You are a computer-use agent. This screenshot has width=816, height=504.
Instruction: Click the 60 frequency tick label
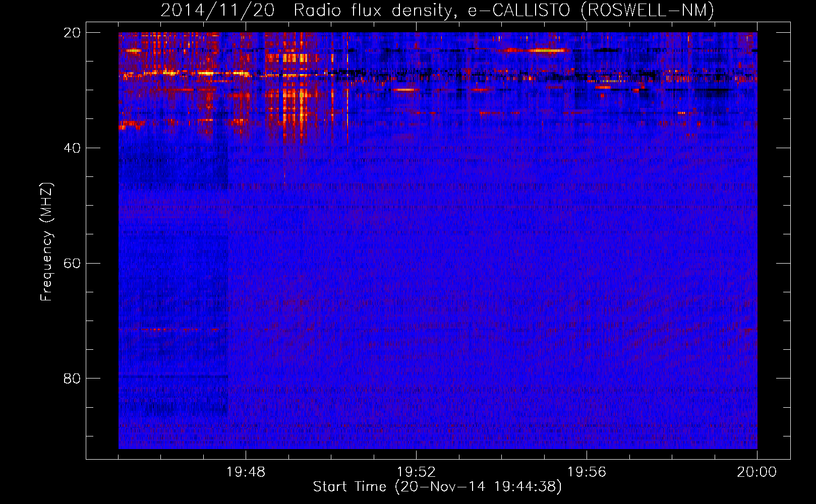pos(72,264)
